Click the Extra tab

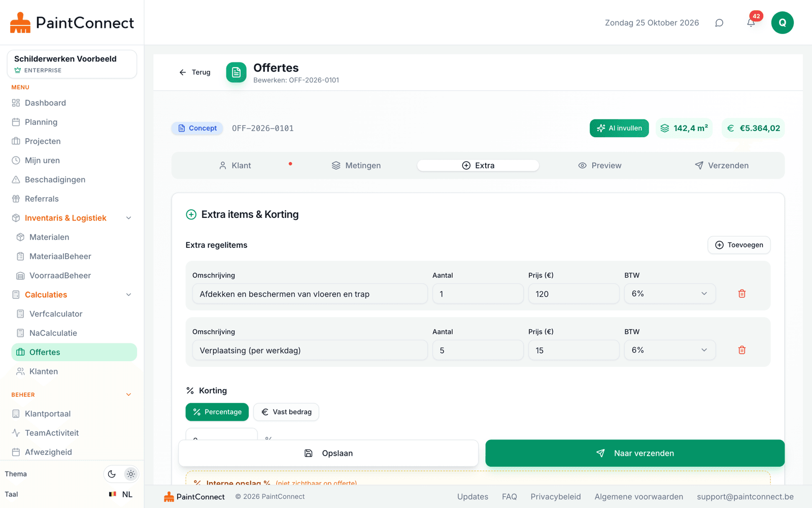pos(478,166)
